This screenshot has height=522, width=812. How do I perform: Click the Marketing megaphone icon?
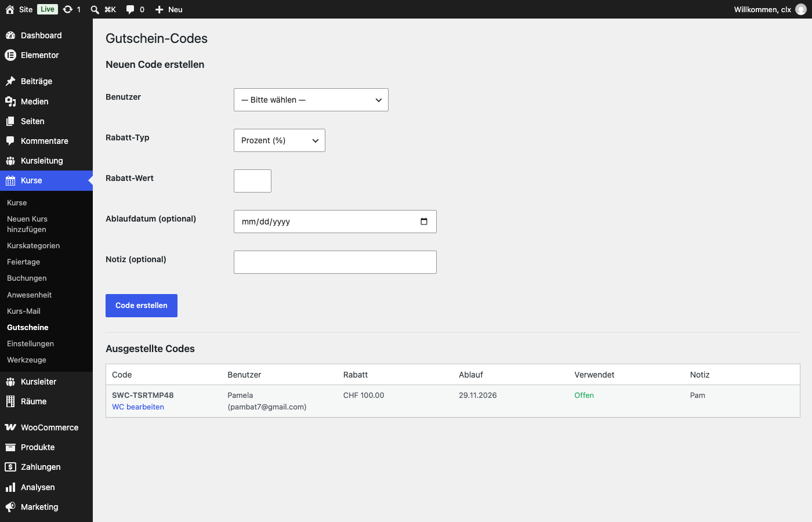(10, 507)
